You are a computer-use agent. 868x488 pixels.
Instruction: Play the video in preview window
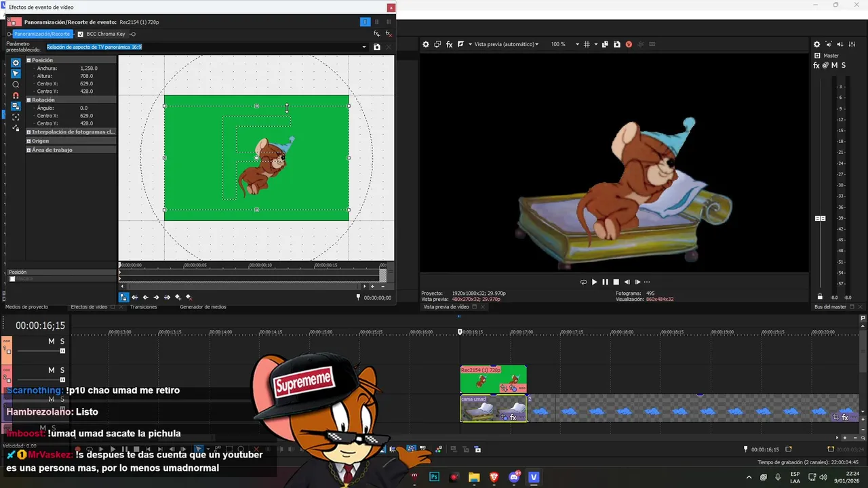click(x=594, y=282)
